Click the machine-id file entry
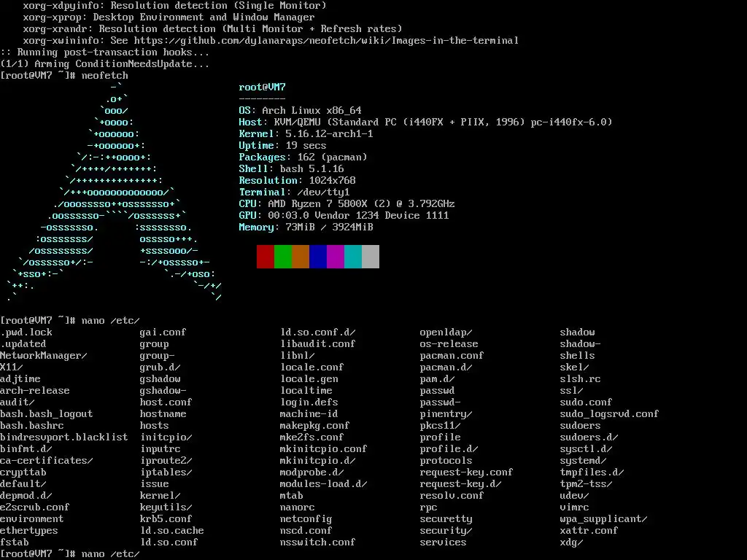The image size is (747, 560). [x=309, y=414]
